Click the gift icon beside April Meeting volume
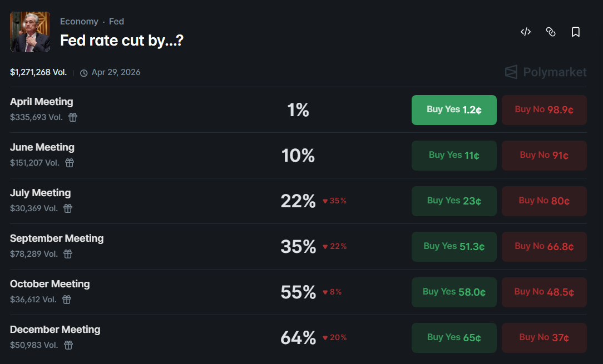This screenshot has height=364, width=603. 72,117
